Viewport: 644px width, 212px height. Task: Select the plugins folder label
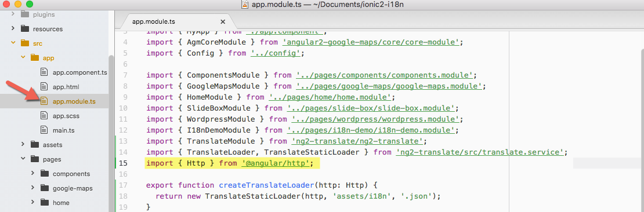[x=44, y=14]
